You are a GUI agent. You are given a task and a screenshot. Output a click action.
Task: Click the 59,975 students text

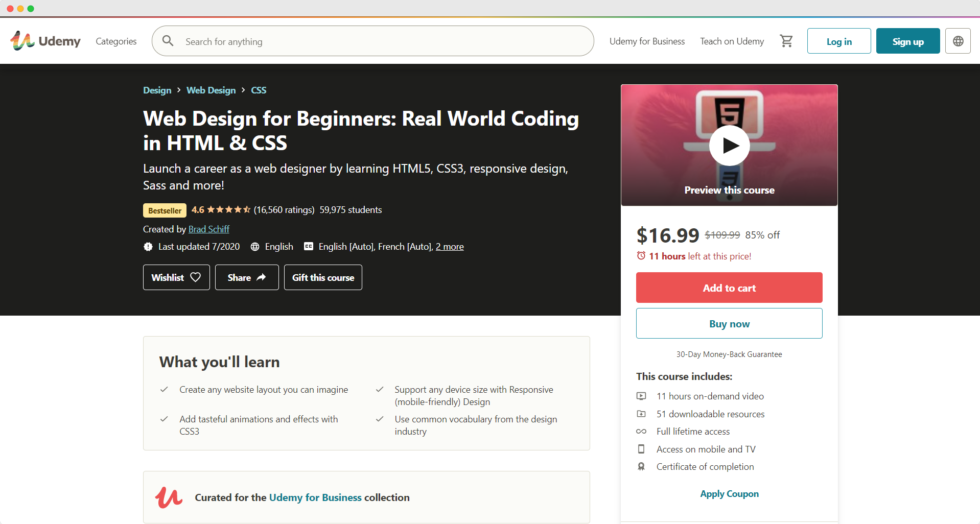click(351, 210)
